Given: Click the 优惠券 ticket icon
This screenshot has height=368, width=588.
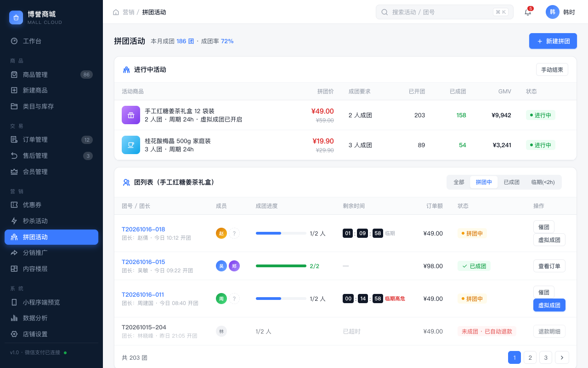Looking at the screenshot, I should (14, 205).
